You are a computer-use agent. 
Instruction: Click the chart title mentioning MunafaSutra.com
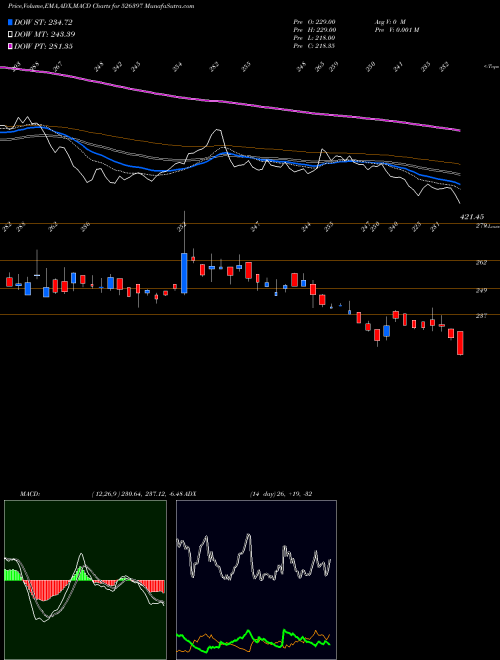tap(101, 6)
